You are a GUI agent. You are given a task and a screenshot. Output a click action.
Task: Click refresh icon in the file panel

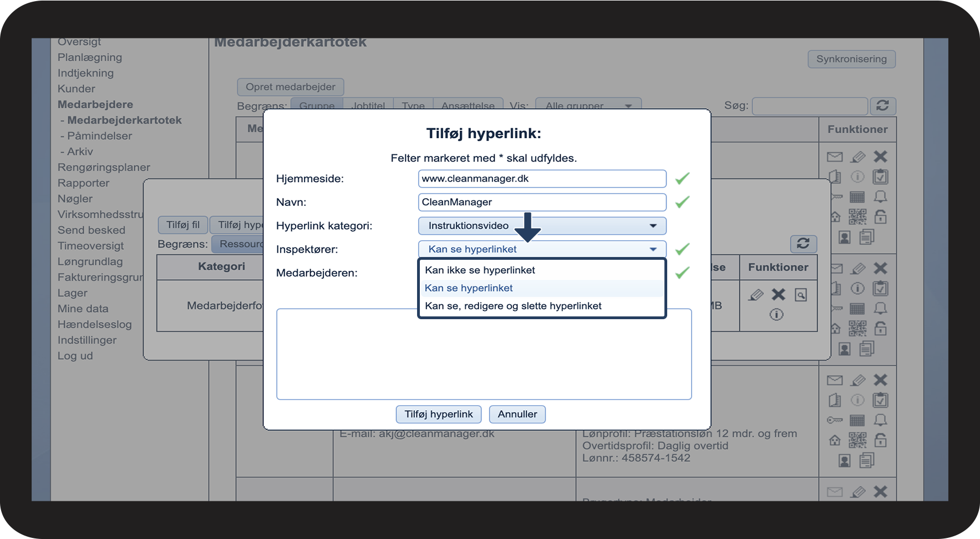tap(803, 243)
